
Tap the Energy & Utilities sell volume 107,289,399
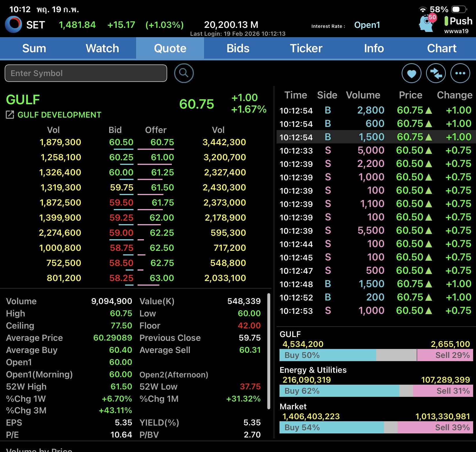point(446,380)
